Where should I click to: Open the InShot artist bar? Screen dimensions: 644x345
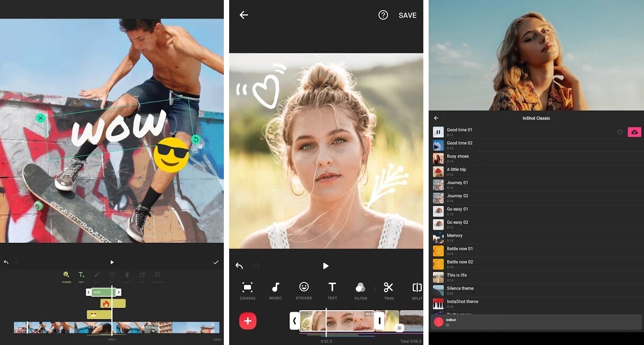(537, 322)
